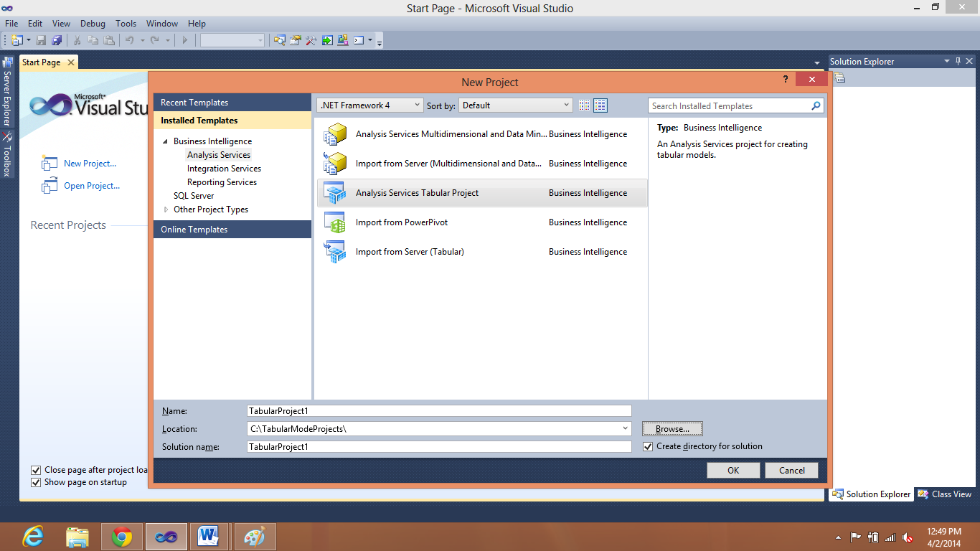Click the Undo toolbar icon
The height and width of the screenshot is (551, 980).
pos(130,40)
